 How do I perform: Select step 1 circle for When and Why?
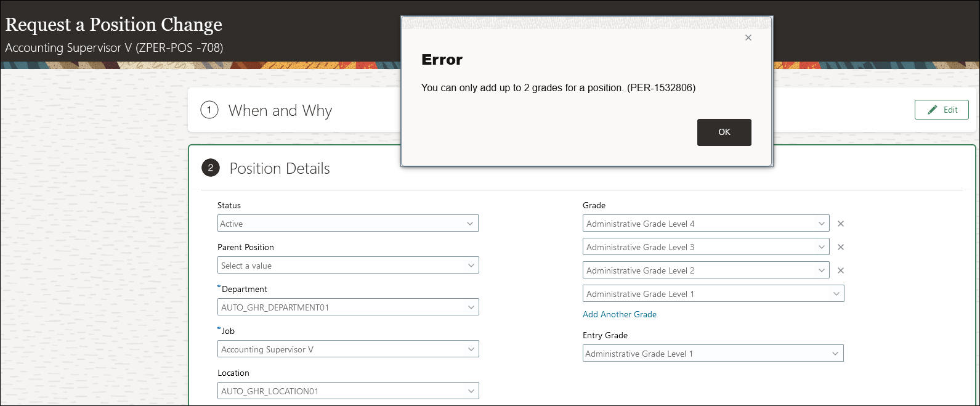pyautogui.click(x=209, y=110)
